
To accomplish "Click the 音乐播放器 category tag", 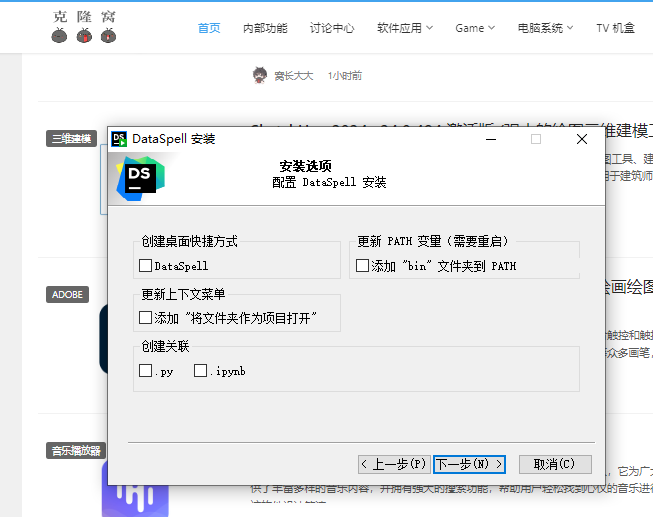I will pos(76,451).
